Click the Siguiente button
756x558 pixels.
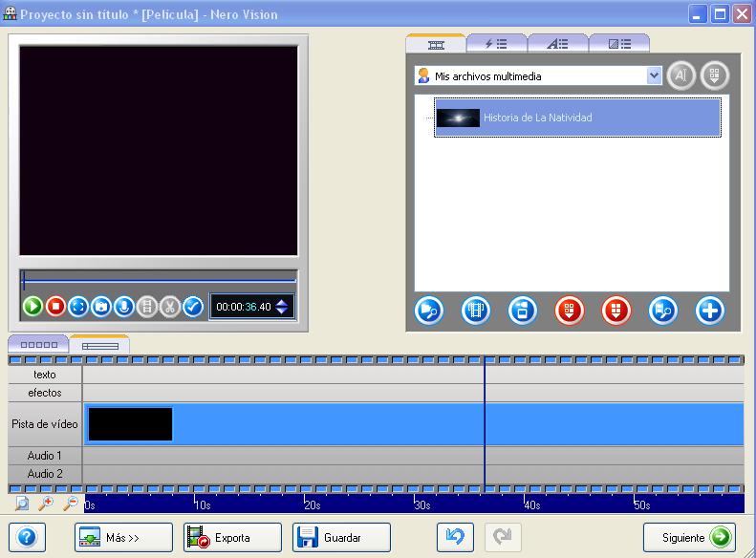(x=689, y=537)
